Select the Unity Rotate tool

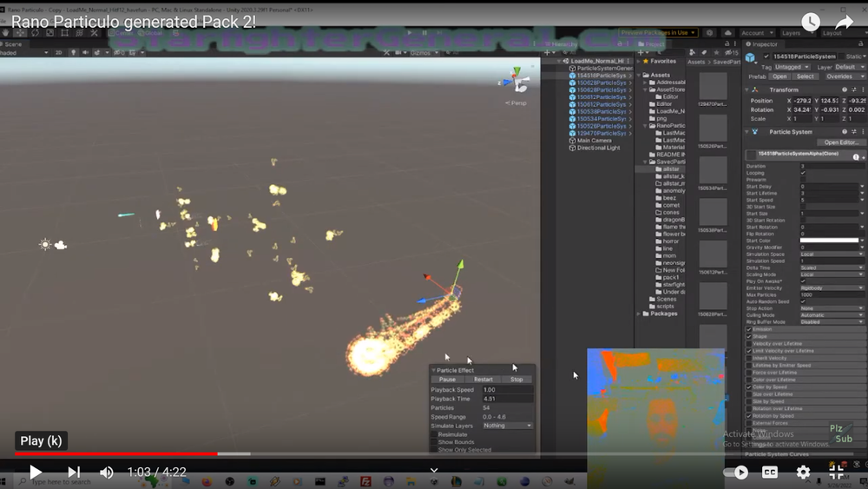(35, 33)
